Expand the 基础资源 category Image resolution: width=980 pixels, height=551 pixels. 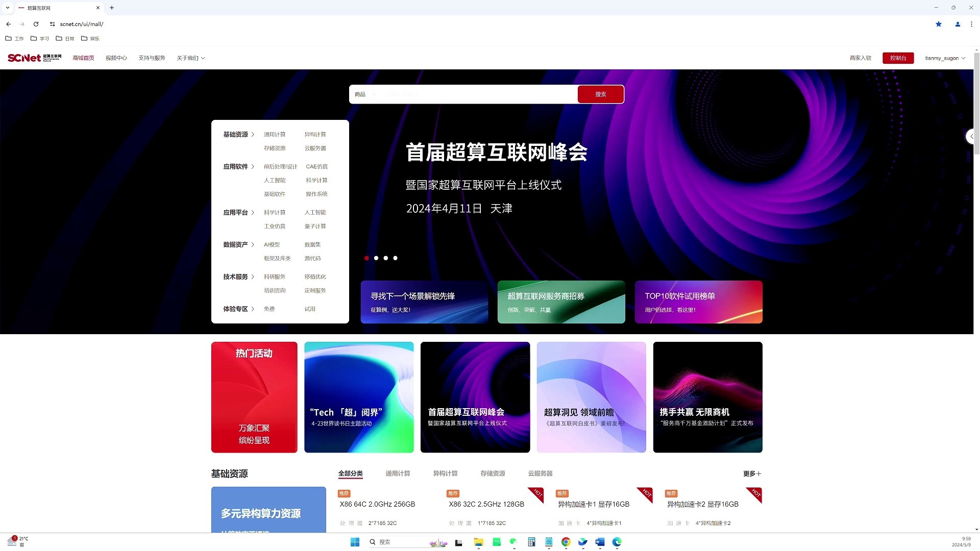click(x=238, y=135)
